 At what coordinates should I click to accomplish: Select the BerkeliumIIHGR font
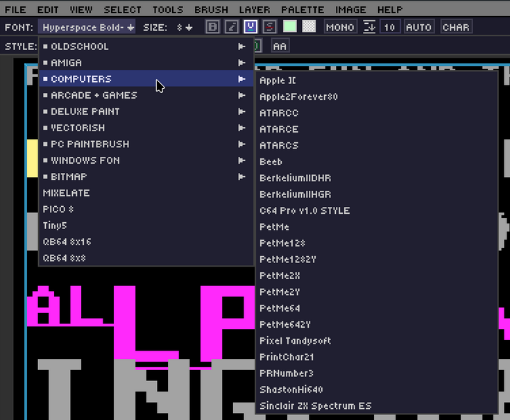coord(377,194)
